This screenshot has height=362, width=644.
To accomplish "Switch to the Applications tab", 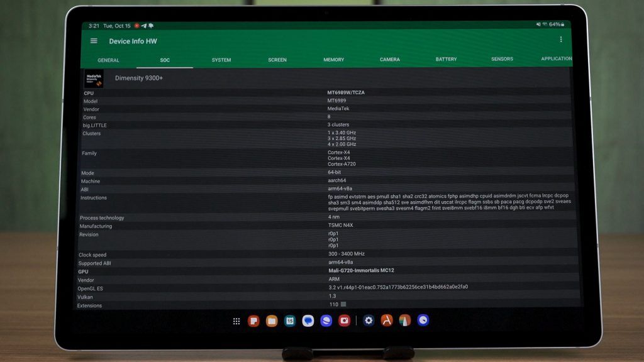I will point(557,58).
